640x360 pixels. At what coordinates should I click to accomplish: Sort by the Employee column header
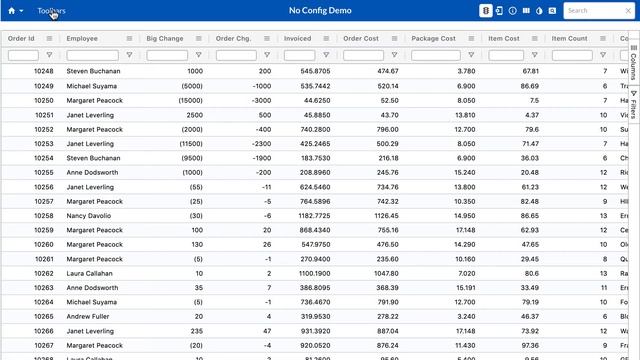[82, 38]
